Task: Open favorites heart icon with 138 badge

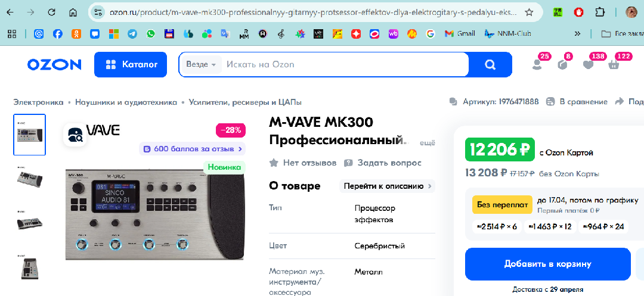Action: tap(588, 64)
